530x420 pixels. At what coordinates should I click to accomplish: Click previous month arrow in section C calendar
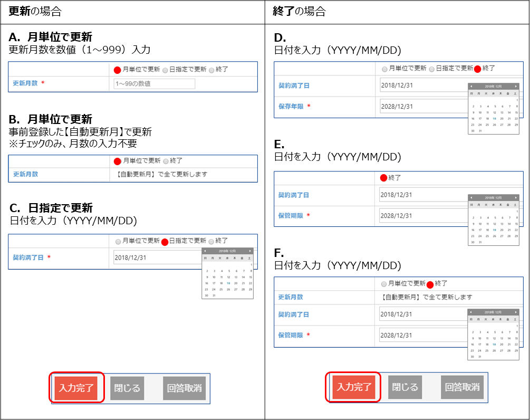(205, 251)
